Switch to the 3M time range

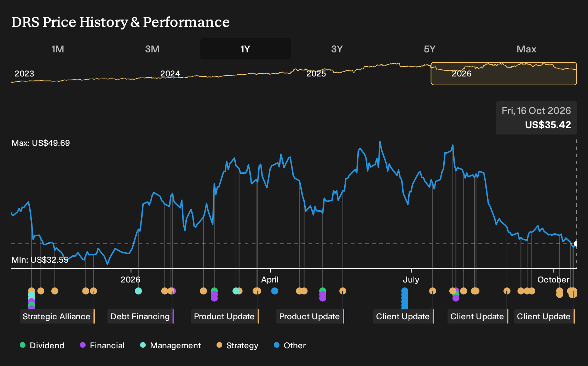point(152,49)
